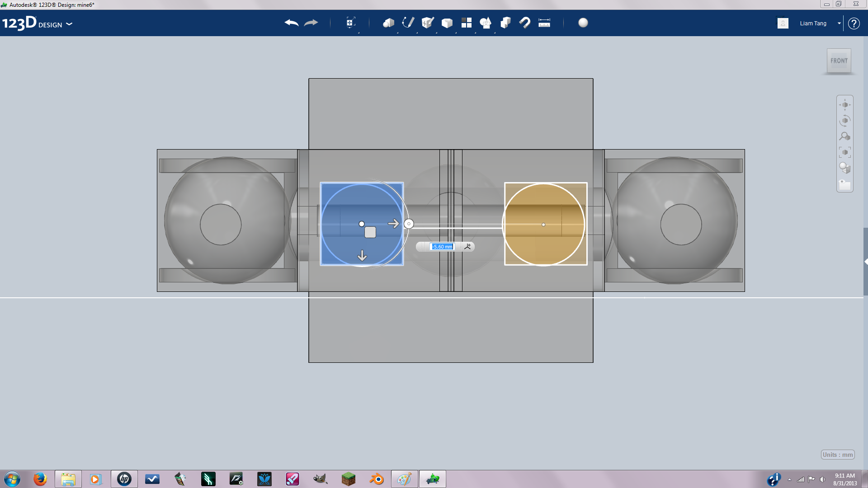Select the Orbit navigation tool
Viewport: 868px width, 488px height.
(x=845, y=121)
